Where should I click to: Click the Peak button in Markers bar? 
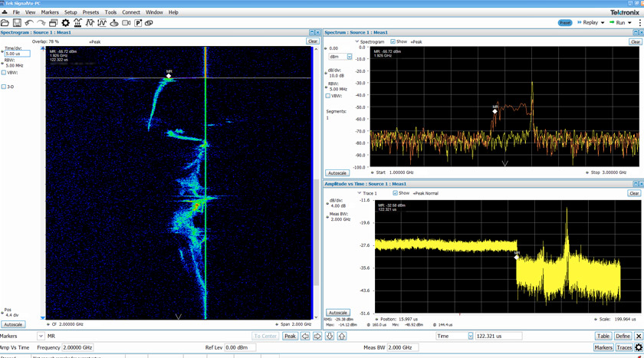290,336
